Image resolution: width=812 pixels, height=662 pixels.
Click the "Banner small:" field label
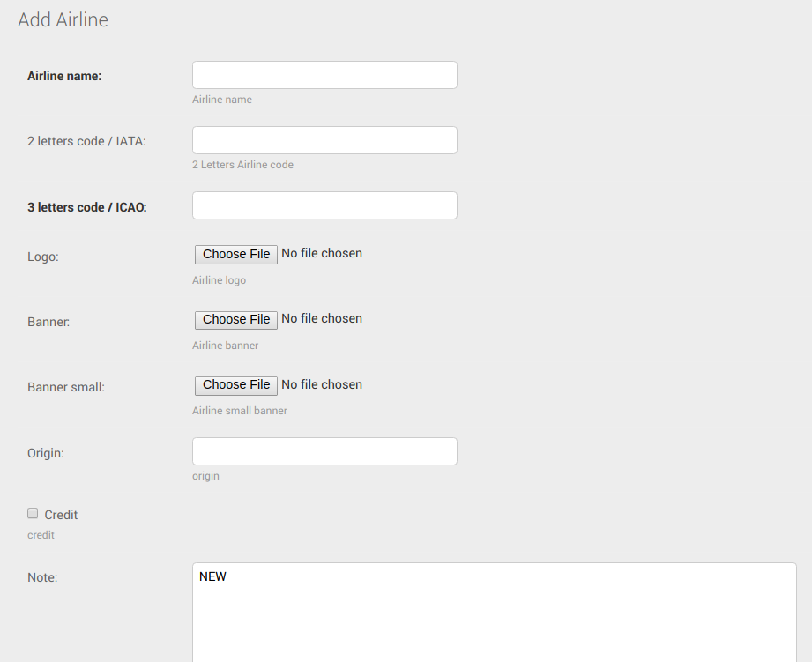[x=66, y=387]
